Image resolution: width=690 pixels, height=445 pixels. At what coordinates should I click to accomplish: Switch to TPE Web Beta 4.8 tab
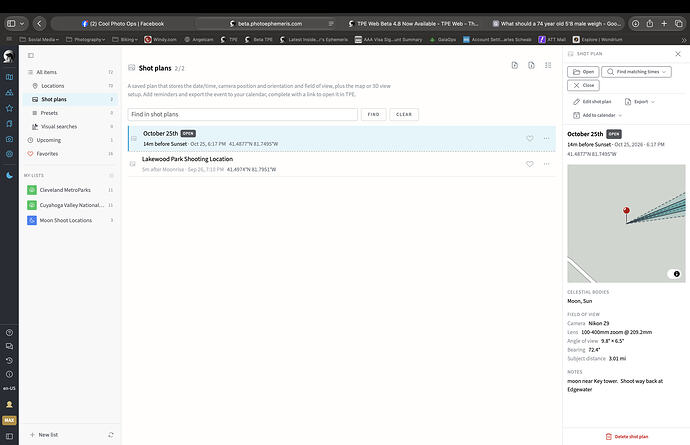[413, 24]
